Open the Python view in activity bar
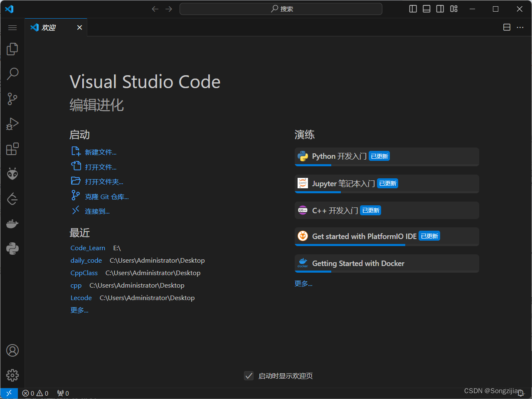532x399 pixels. coord(12,249)
